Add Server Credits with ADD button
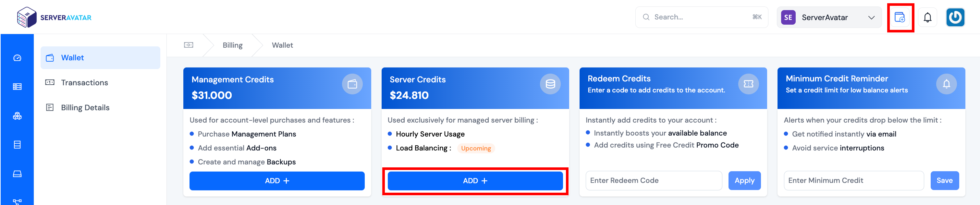 click(x=475, y=181)
